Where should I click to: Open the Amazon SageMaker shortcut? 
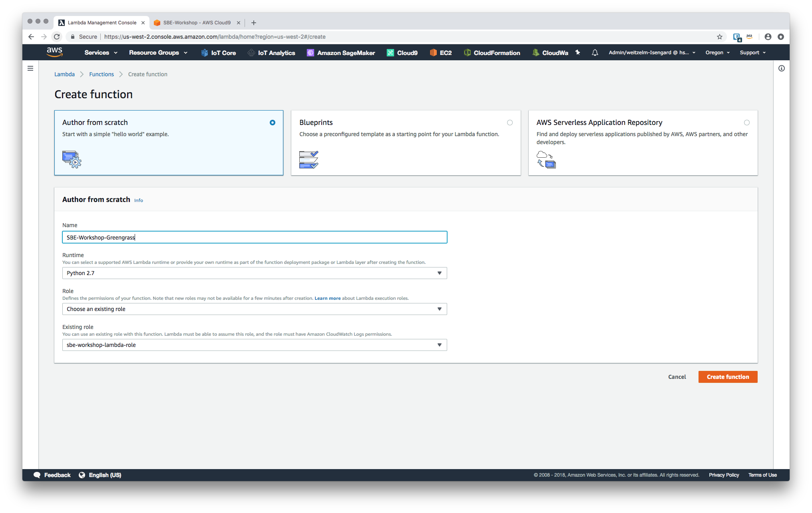(x=341, y=53)
